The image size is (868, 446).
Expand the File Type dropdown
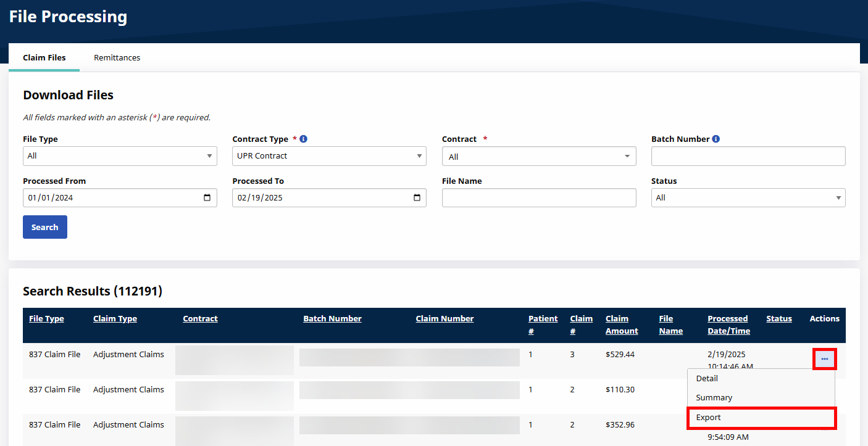click(120, 156)
